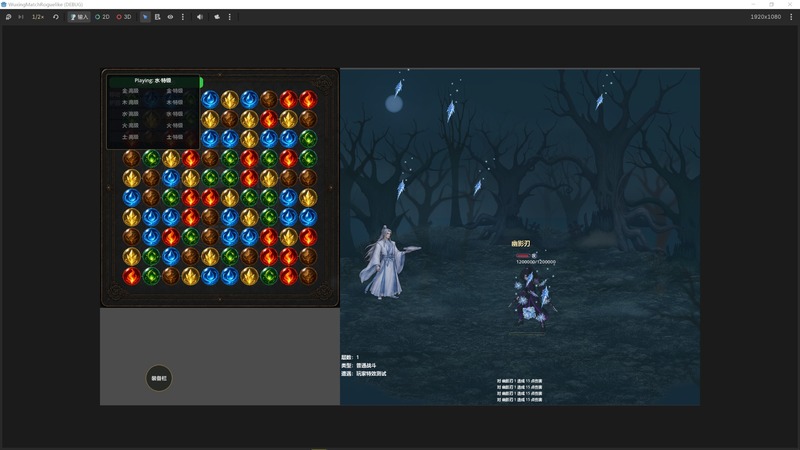800x450 pixels.
Task: Toggle the 输入 input mode button
Action: tap(79, 17)
